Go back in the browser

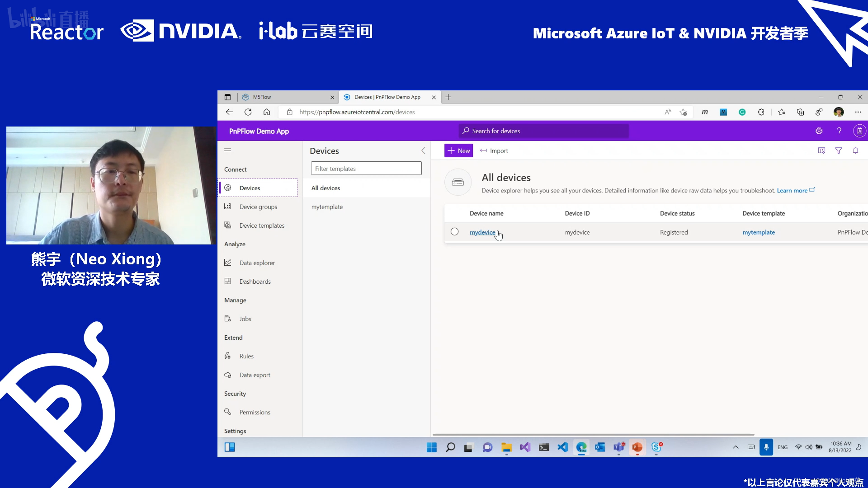229,112
